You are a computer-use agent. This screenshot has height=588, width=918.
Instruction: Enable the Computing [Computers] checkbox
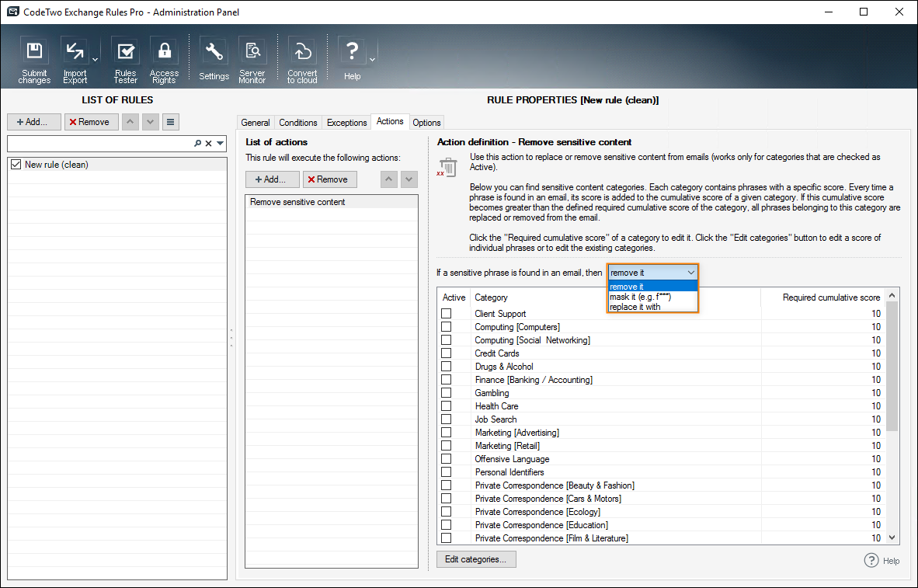pyautogui.click(x=447, y=327)
